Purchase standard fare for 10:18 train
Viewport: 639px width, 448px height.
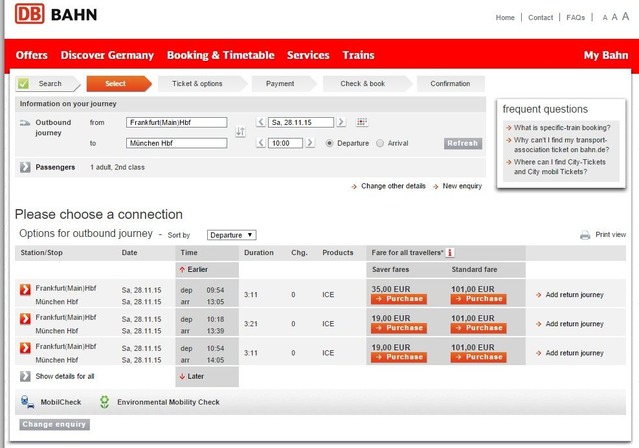click(x=478, y=328)
